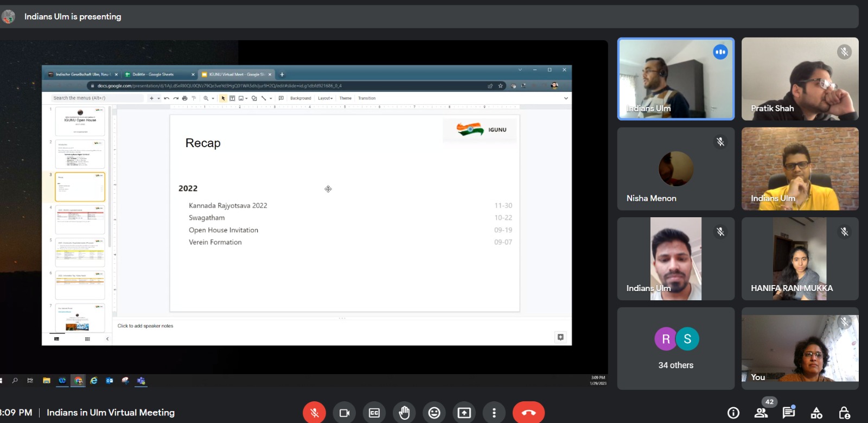Open File Explorer in the shared taskbar
Screen dimensions: 868x423
(47, 381)
